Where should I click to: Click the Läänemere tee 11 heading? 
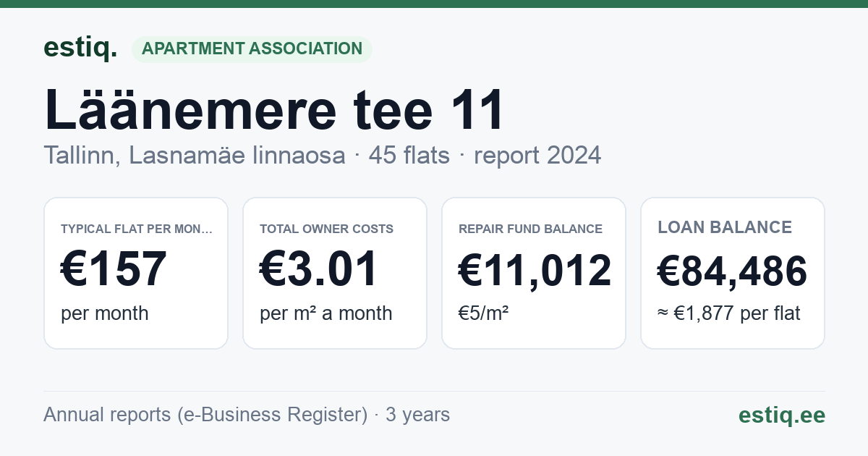274,110
